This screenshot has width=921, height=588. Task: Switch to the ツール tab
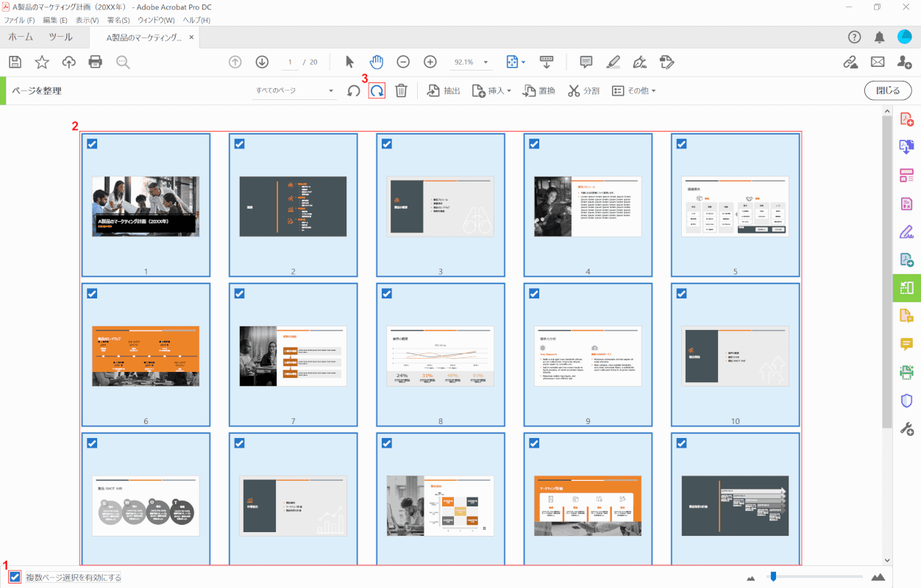(x=60, y=37)
